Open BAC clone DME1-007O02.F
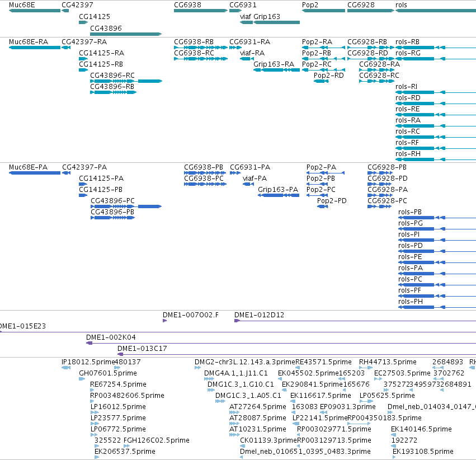The height and width of the screenshot is (460, 476). 191,315
